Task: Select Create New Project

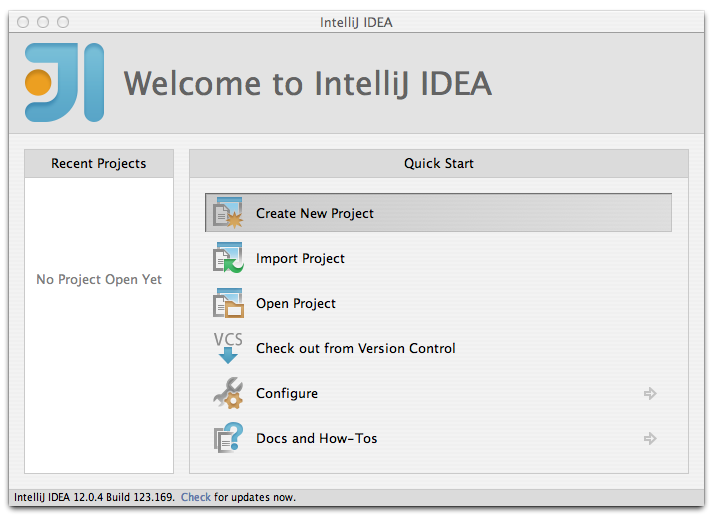Action: (438, 213)
